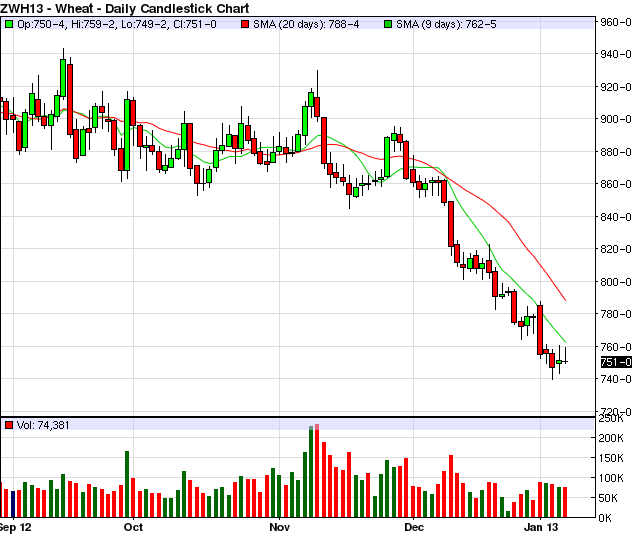Click the tallest volume bar in early November

pos(317,471)
